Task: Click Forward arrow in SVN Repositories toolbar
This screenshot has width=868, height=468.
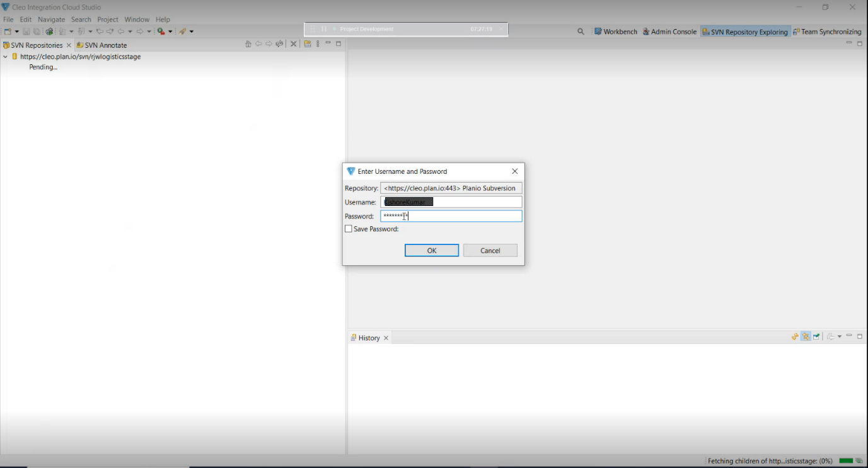Action: pos(269,44)
